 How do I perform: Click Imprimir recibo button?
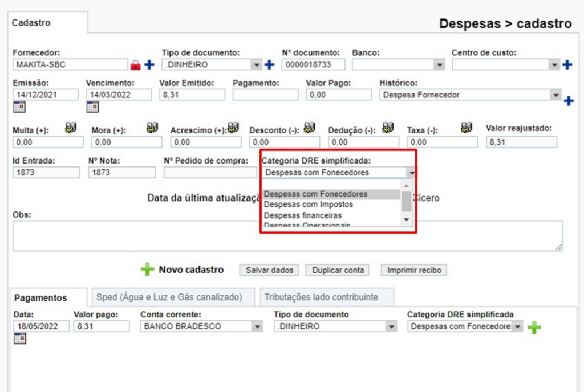pos(414,270)
